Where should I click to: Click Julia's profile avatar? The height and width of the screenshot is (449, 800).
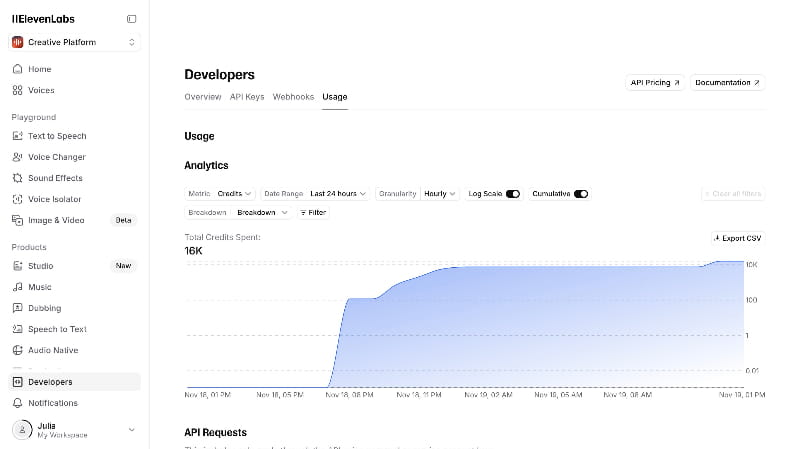[22, 430]
